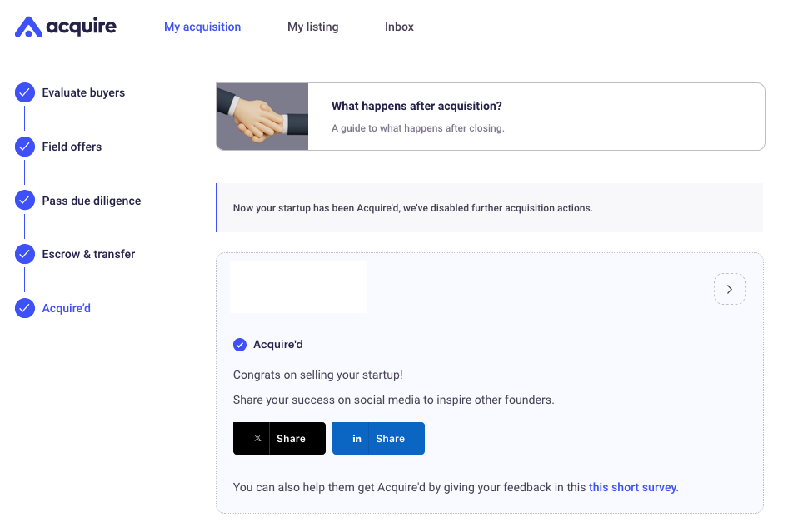Select the Escrow & transfer step label
The height and width of the screenshot is (532, 803).
tap(88, 254)
